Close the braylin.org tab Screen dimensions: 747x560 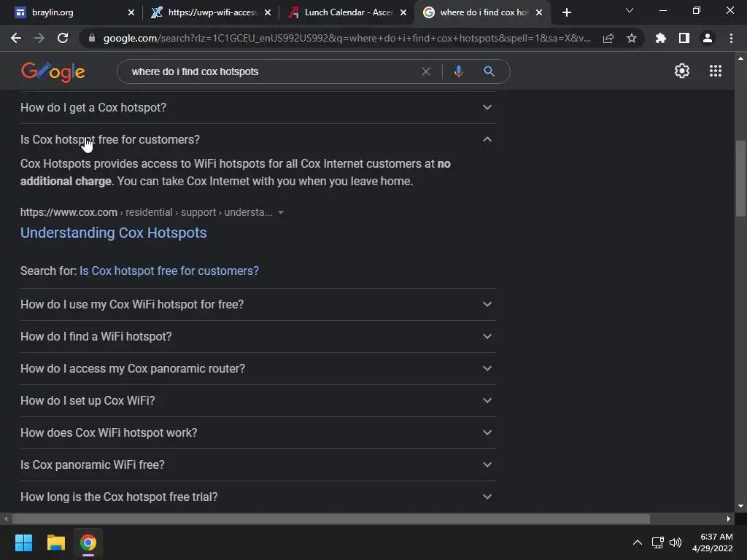[131, 12]
